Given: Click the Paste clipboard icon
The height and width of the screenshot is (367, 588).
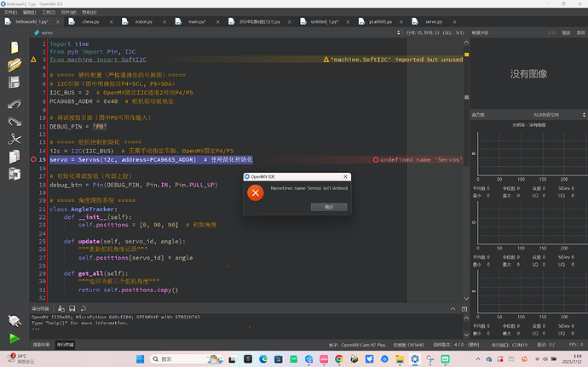Looking at the screenshot, I should pos(14,175).
